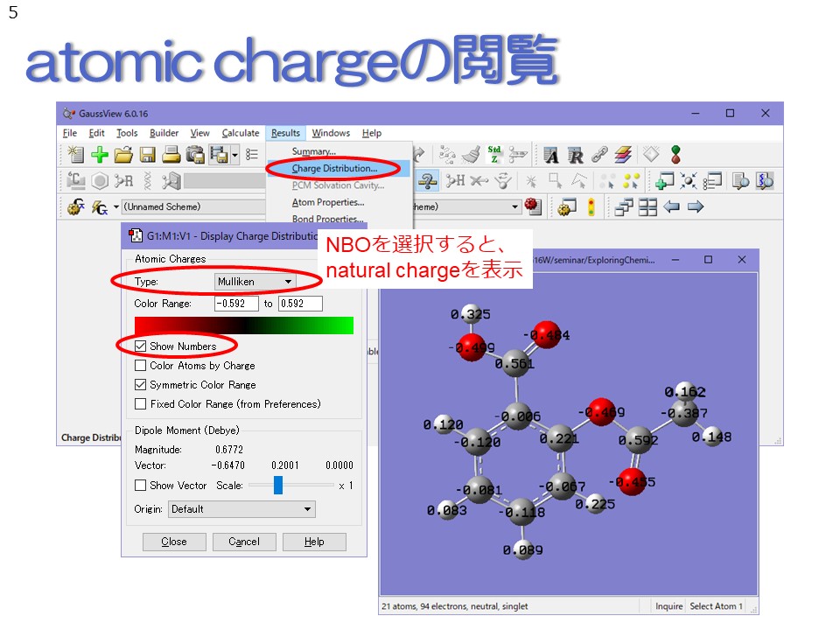
Task: Toggle the Show Numbers checkbox
Action: 140,346
